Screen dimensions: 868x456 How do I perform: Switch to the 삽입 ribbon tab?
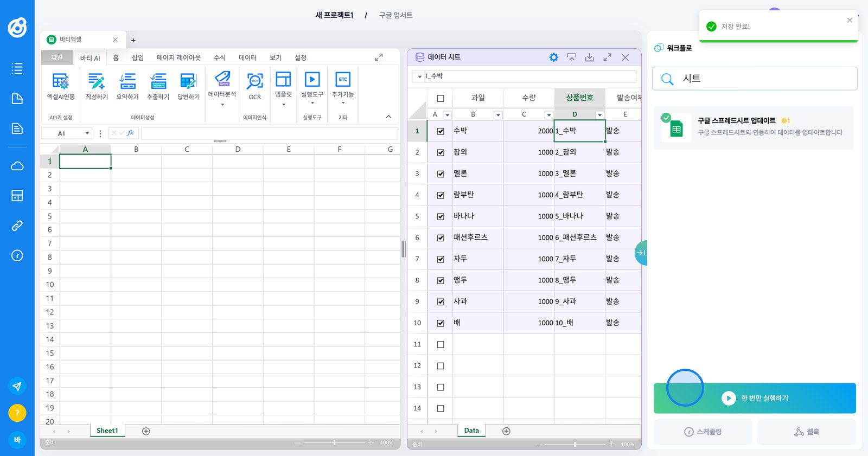tap(138, 57)
